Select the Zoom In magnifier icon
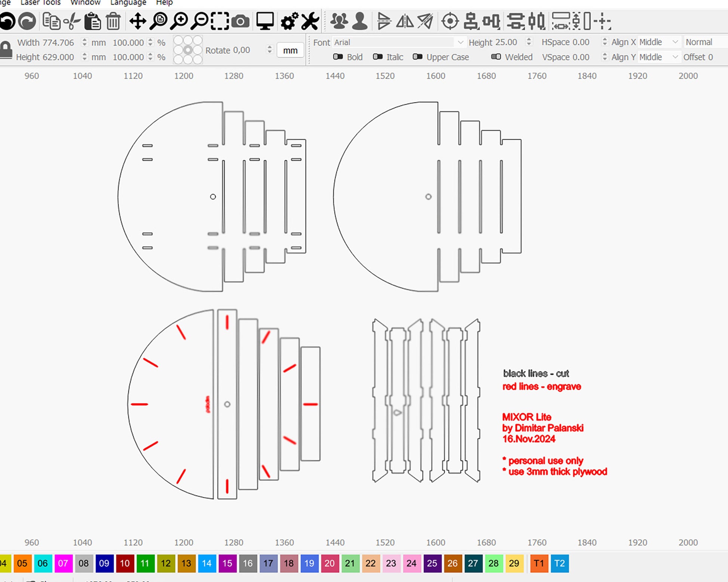Screen dimensions: 728x582 (x=179, y=21)
